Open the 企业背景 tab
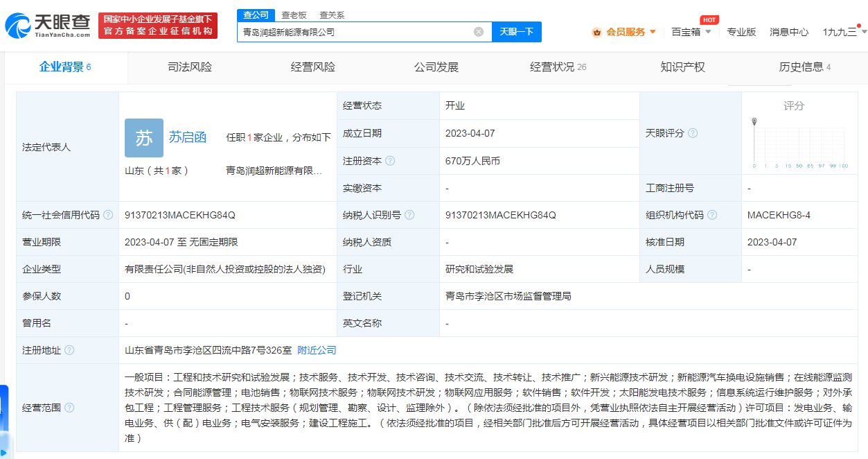This screenshot has width=868, height=459. tap(65, 67)
